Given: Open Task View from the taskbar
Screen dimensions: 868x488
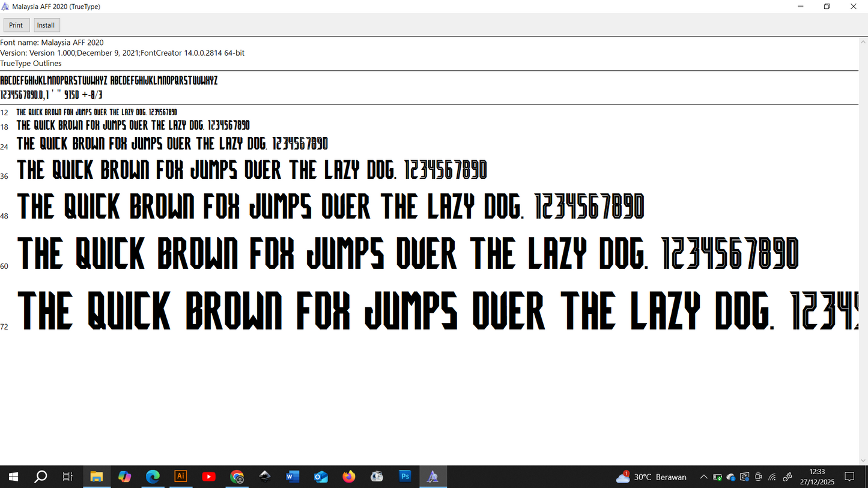Looking at the screenshot, I should (x=68, y=477).
